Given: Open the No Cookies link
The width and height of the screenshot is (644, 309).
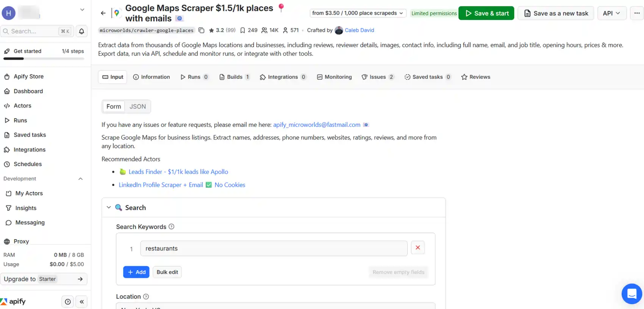Looking at the screenshot, I should [x=230, y=185].
